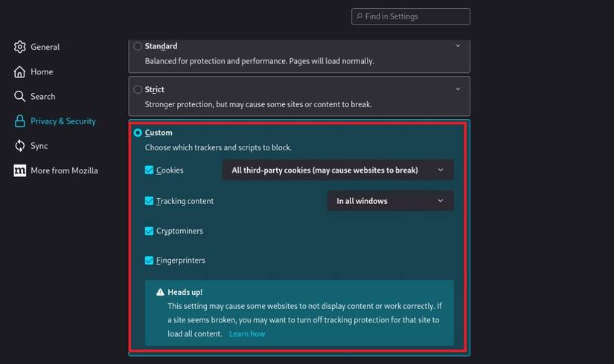Screen dimensions: 614x364
Task: Select the Strict protection radio button
Action: [x=138, y=89]
